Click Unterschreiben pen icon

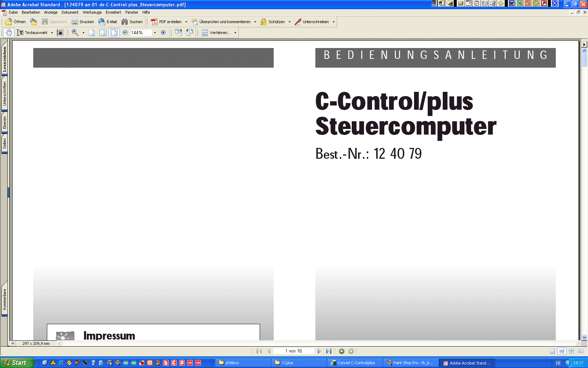coord(298,22)
